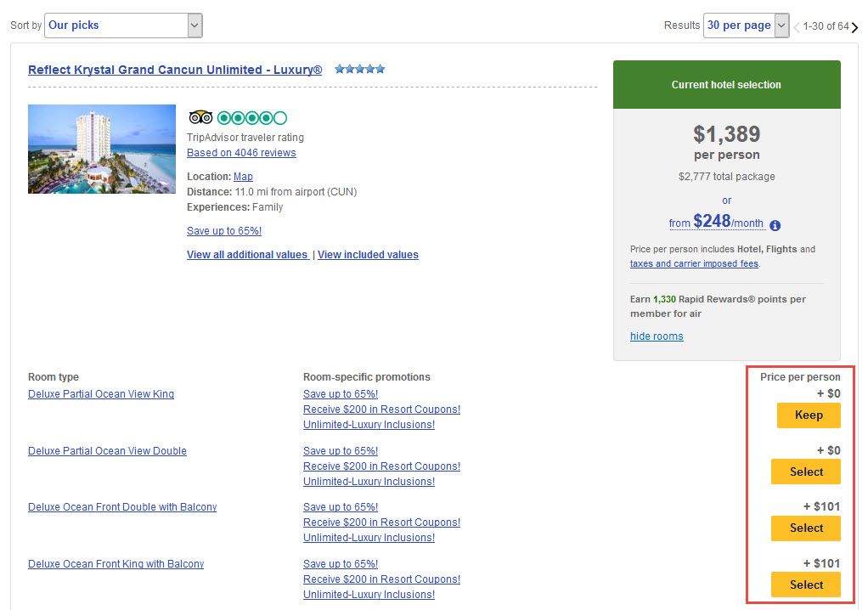
Task: Click hotel-level 'Save up to 65%!' link
Action: 224,231
